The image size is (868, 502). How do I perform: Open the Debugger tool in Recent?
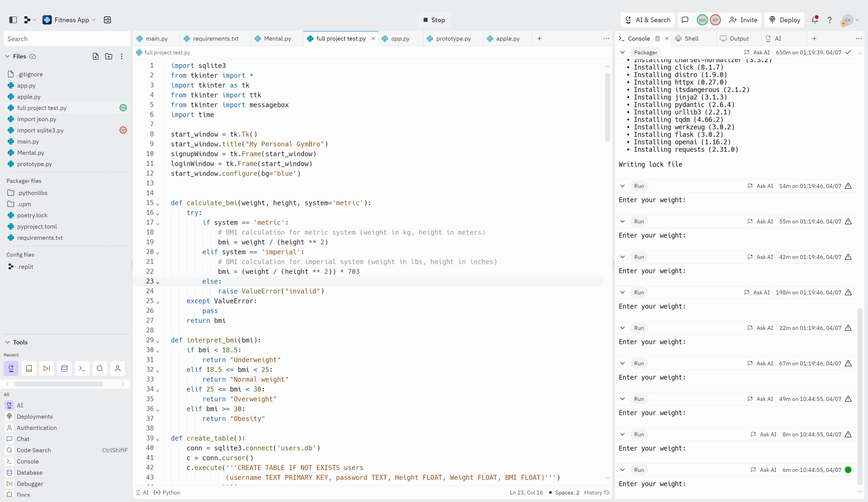[46, 368]
